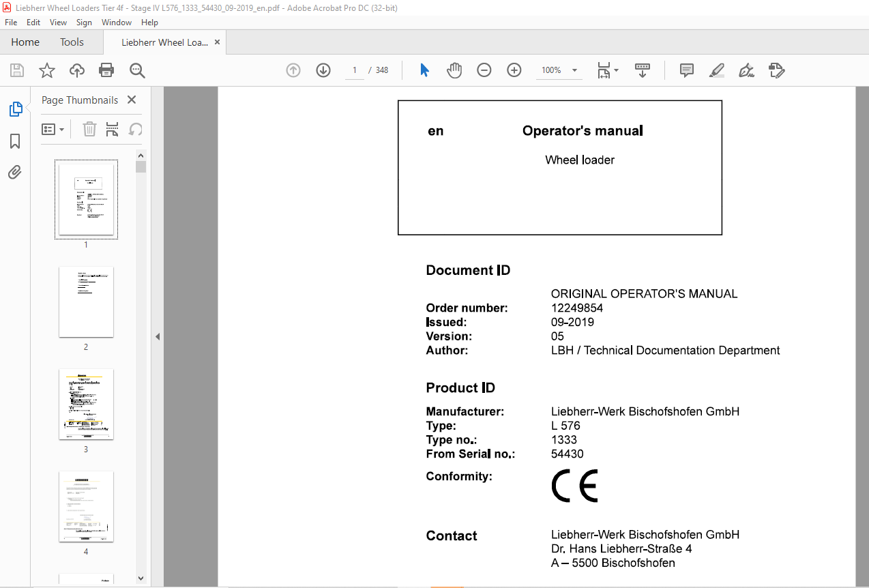This screenshot has height=588, width=869.
Task: Click 'ORIGINAL OPERATOR'S MANUAL' text
Action: [644, 294]
